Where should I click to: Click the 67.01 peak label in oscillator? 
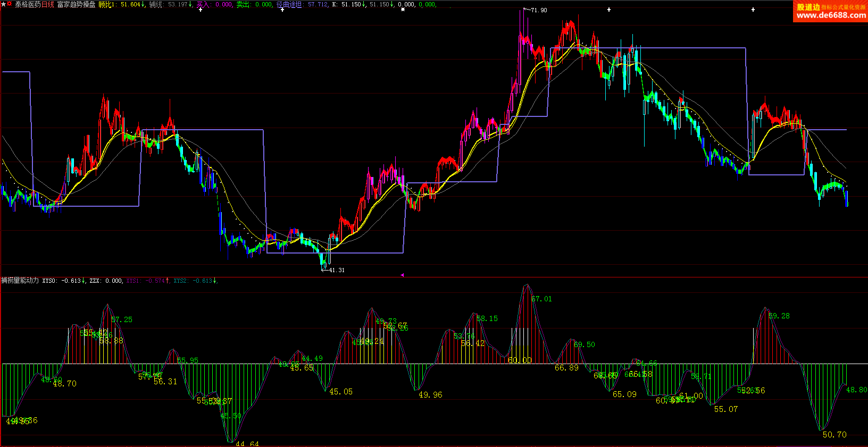click(x=541, y=299)
